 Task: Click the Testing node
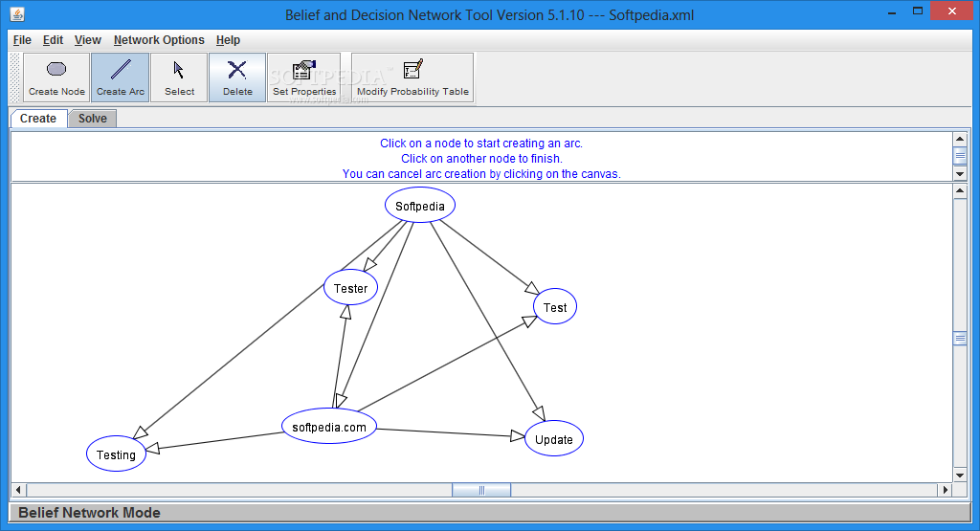pos(116,454)
